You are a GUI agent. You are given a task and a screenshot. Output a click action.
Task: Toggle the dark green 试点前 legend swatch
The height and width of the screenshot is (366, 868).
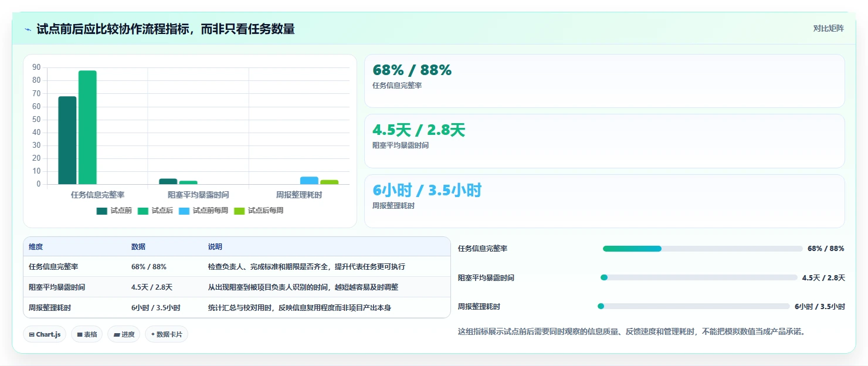pos(102,211)
